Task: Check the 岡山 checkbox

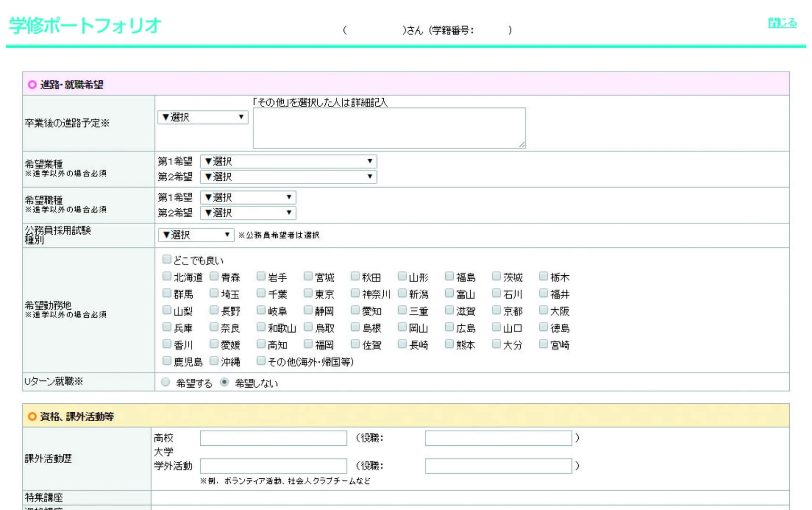Action: (402, 327)
